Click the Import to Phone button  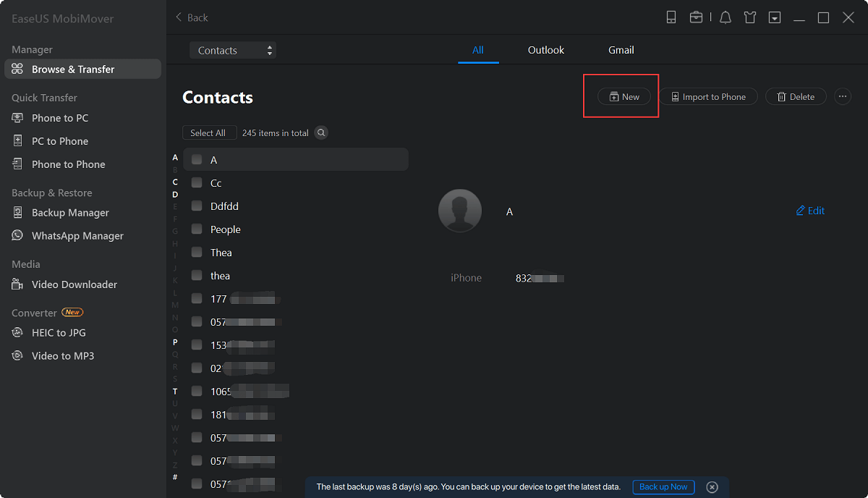click(707, 97)
